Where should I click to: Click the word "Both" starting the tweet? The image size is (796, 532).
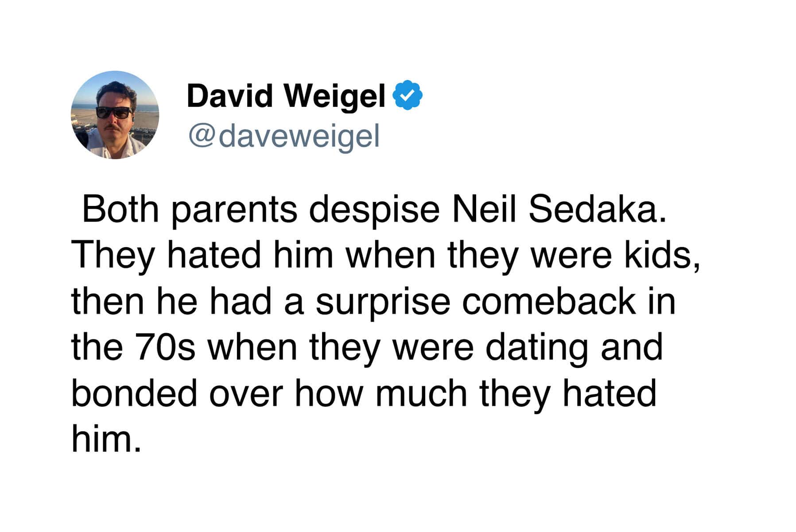tap(120, 209)
